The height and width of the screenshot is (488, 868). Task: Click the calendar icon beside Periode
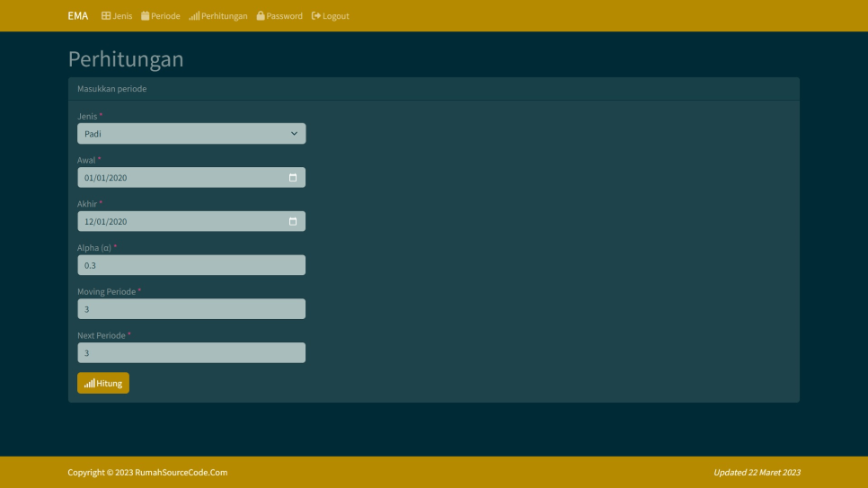[146, 16]
